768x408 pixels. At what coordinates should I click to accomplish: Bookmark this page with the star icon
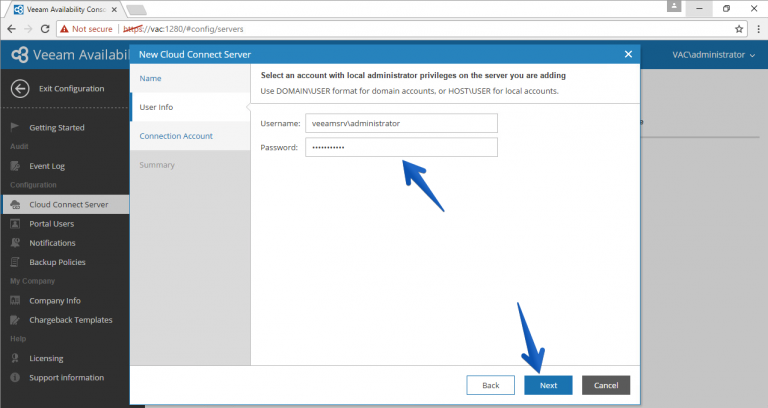pos(739,29)
